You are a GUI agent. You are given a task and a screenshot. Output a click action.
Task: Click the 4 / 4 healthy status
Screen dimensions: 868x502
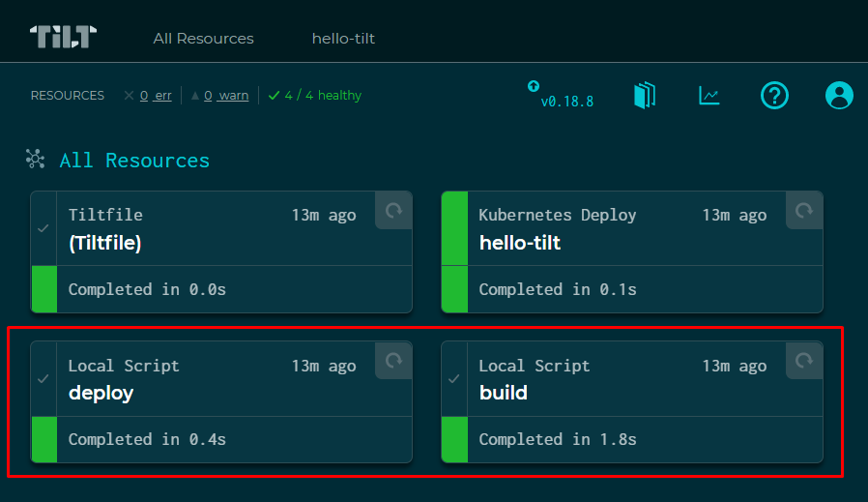(x=315, y=96)
